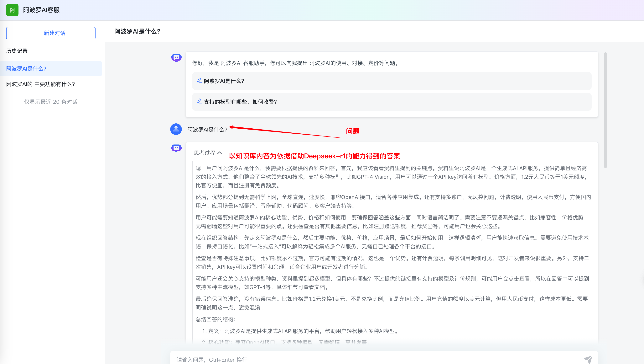Image resolution: width=644 pixels, height=364 pixels.
Task: Open history item 阿波罗AI是什么?
Action: click(26, 69)
